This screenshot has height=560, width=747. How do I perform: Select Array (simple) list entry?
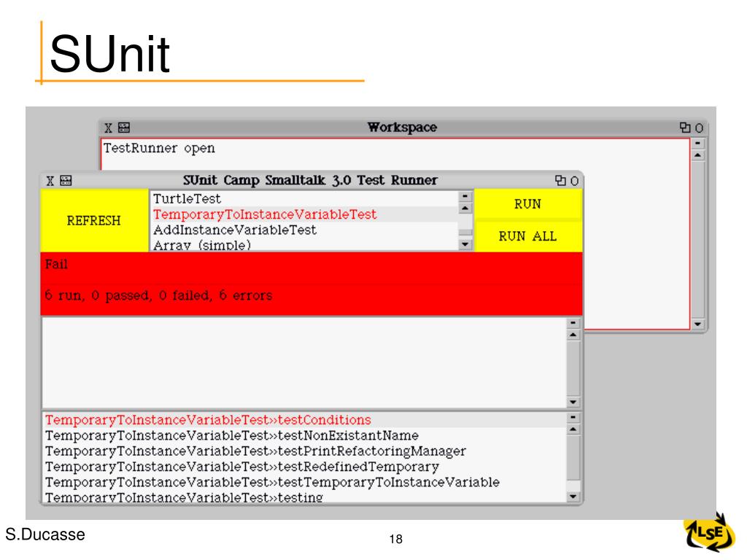tap(304, 245)
